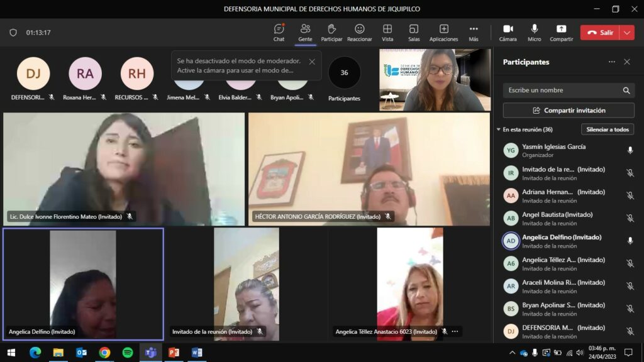Raise hand with Participar icon
The width and height of the screenshot is (644, 362).
tap(331, 32)
